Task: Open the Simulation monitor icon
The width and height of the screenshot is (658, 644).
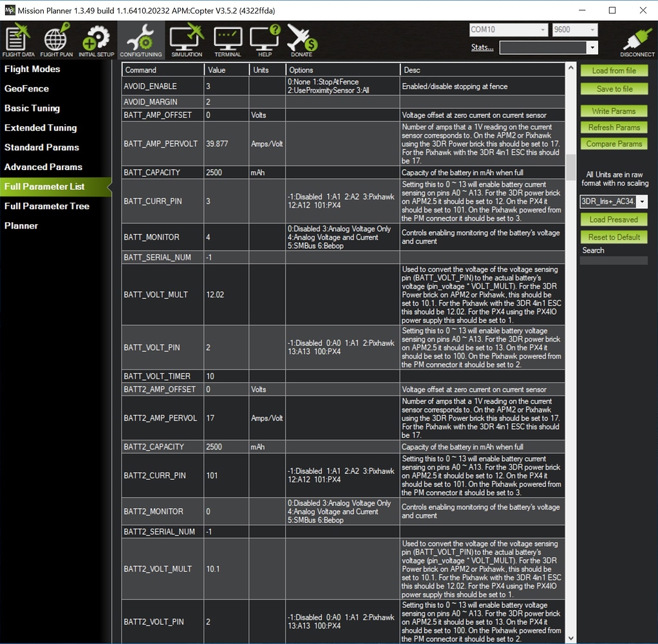Action: click(187, 40)
